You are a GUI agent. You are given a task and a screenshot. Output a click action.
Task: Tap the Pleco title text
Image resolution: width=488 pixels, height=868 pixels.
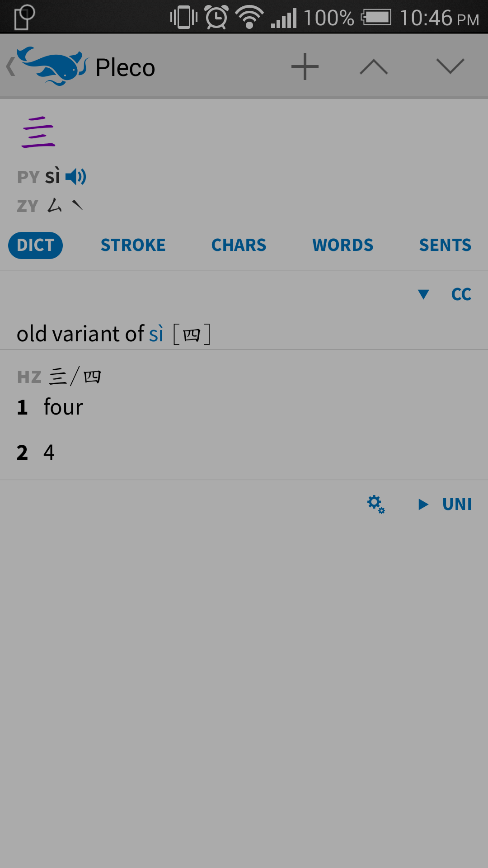[126, 68]
